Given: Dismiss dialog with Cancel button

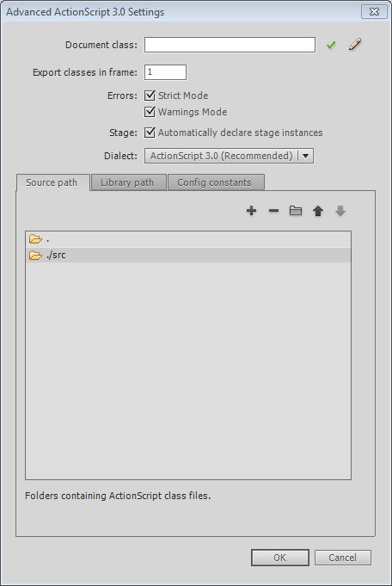Looking at the screenshot, I should [343, 558].
